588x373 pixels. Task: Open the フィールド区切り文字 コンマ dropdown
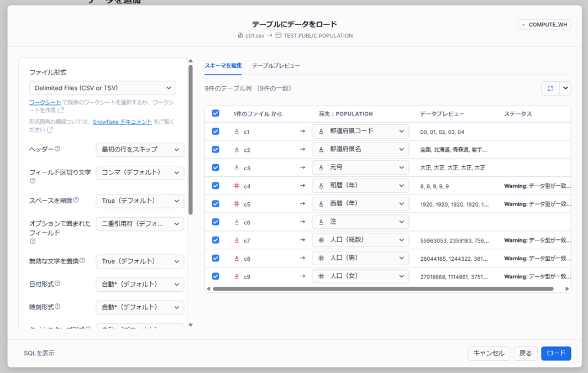tap(140, 173)
